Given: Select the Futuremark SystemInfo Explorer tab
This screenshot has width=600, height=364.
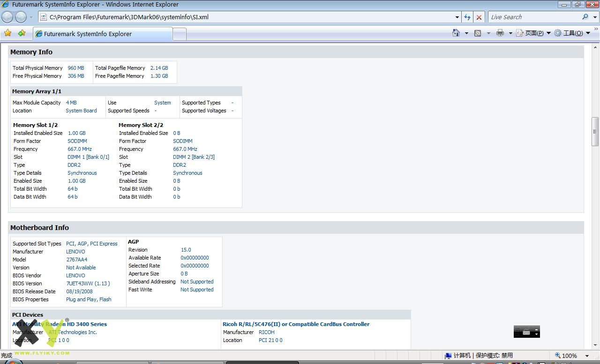Looking at the screenshot, I should (103, 34).
